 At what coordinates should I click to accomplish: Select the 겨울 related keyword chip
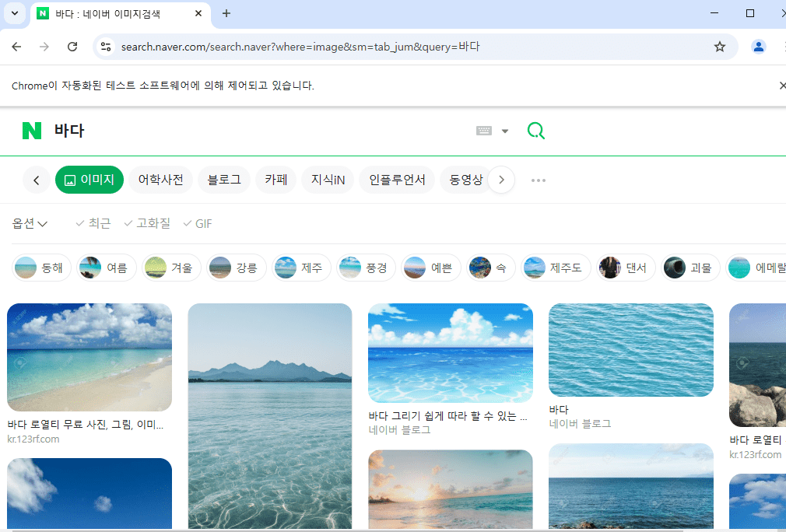point(171,268)
